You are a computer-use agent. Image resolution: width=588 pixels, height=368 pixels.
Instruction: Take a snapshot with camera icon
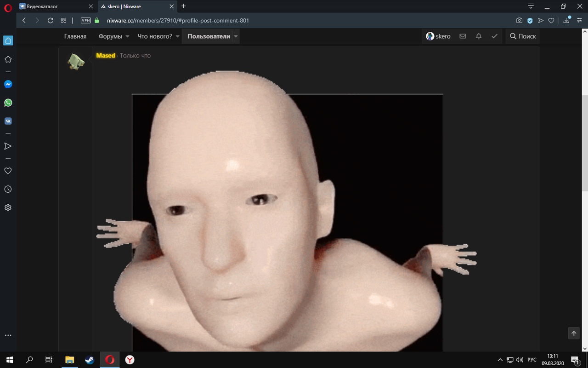pos(519,21)
